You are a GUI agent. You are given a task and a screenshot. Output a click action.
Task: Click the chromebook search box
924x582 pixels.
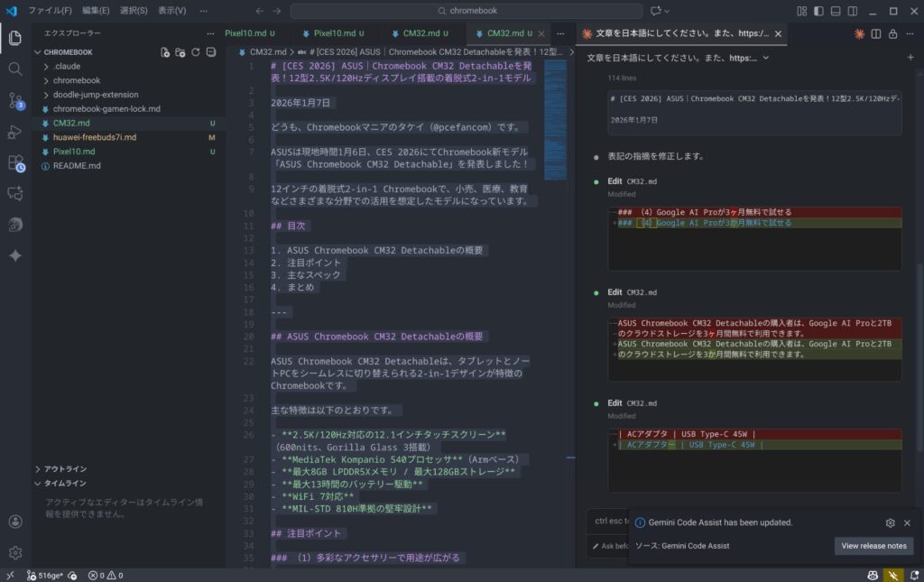(x=466, y=11)
